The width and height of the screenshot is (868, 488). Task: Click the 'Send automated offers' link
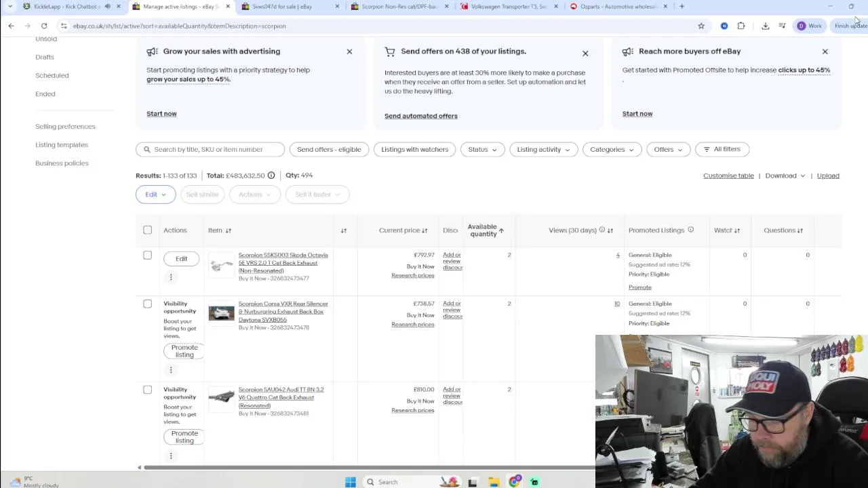[421, 116]
